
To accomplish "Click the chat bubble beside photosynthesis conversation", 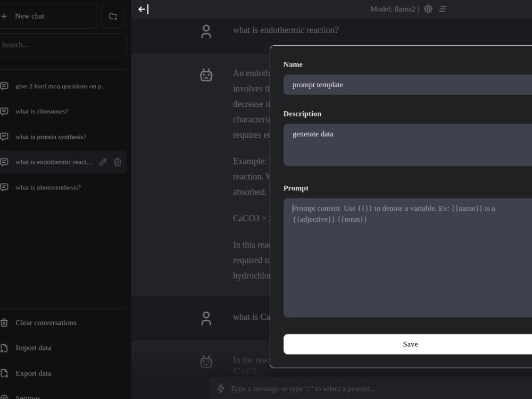I will [x=5, y=187].
